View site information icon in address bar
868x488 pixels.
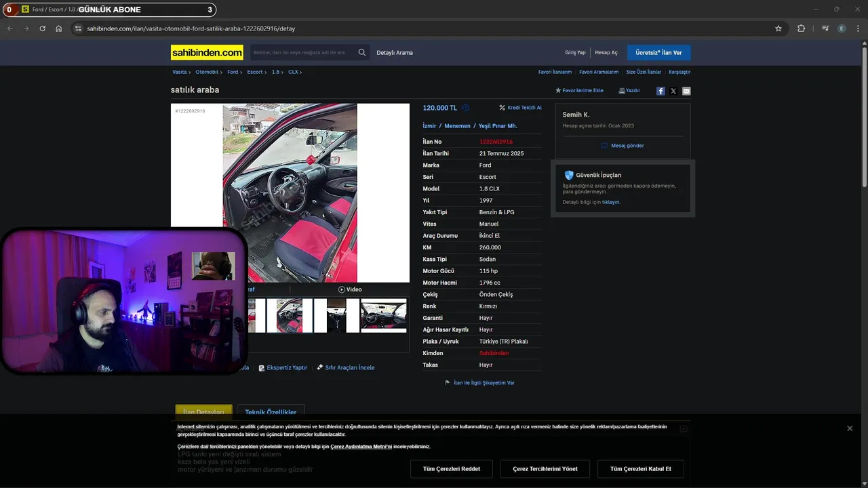(x=78, y=28)
